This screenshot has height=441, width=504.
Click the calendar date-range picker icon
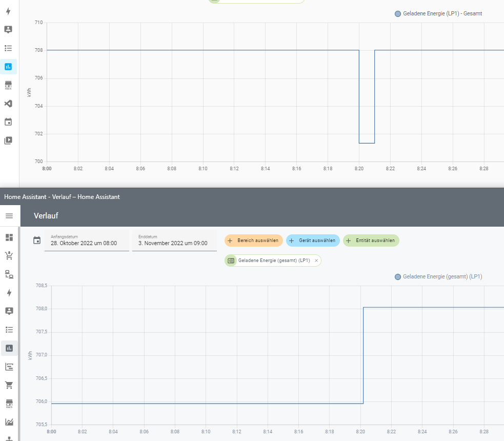coord(37,240)
